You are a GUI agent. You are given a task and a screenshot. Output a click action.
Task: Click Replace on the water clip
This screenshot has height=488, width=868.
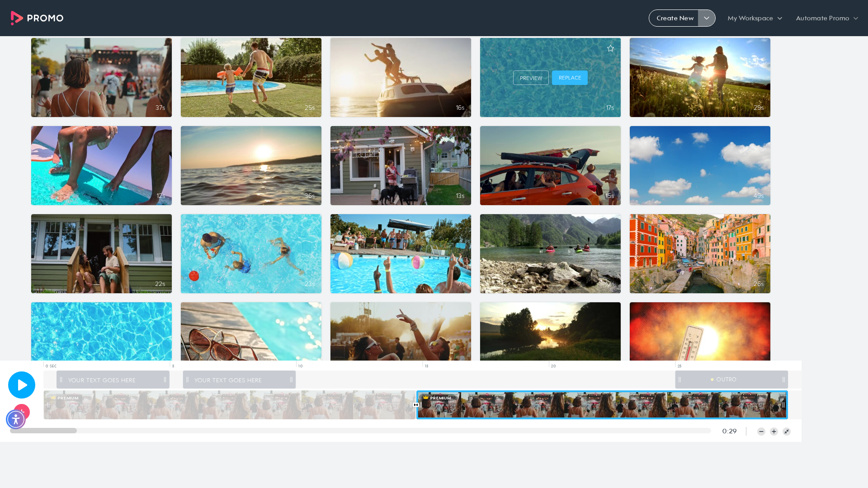tap(570, 78)
